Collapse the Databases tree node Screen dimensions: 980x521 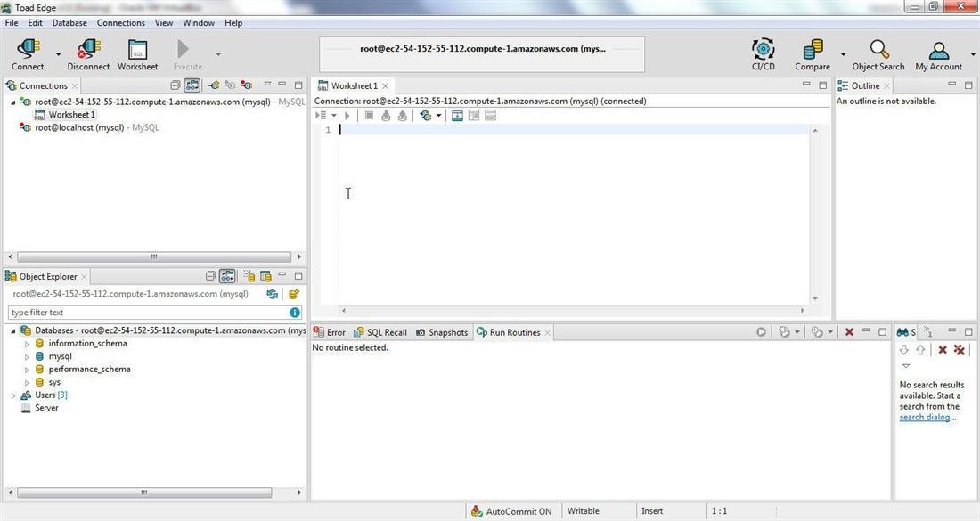coord(13,330)
